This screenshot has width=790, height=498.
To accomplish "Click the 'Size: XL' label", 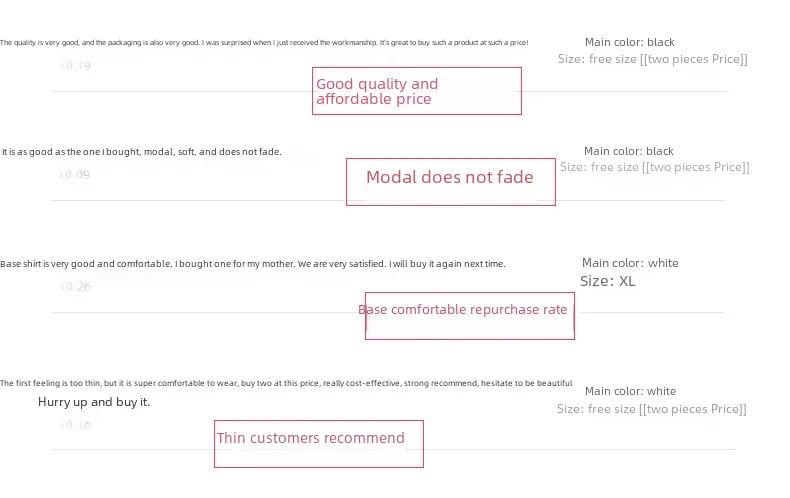I will point(608,281).
